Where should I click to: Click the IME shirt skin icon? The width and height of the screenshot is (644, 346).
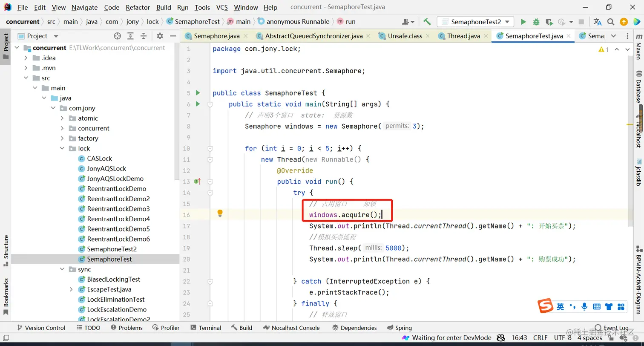[609, 306]
